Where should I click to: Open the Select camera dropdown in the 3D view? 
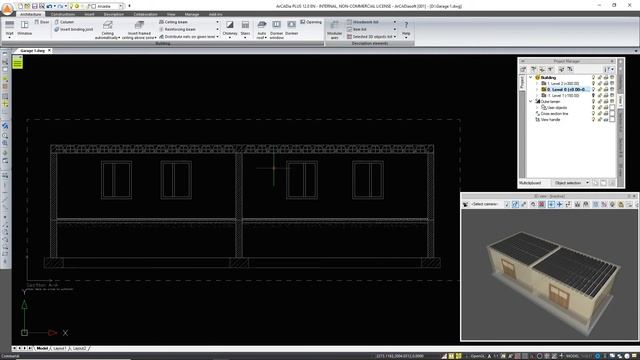pyautogui.click(x=484, y=204)
